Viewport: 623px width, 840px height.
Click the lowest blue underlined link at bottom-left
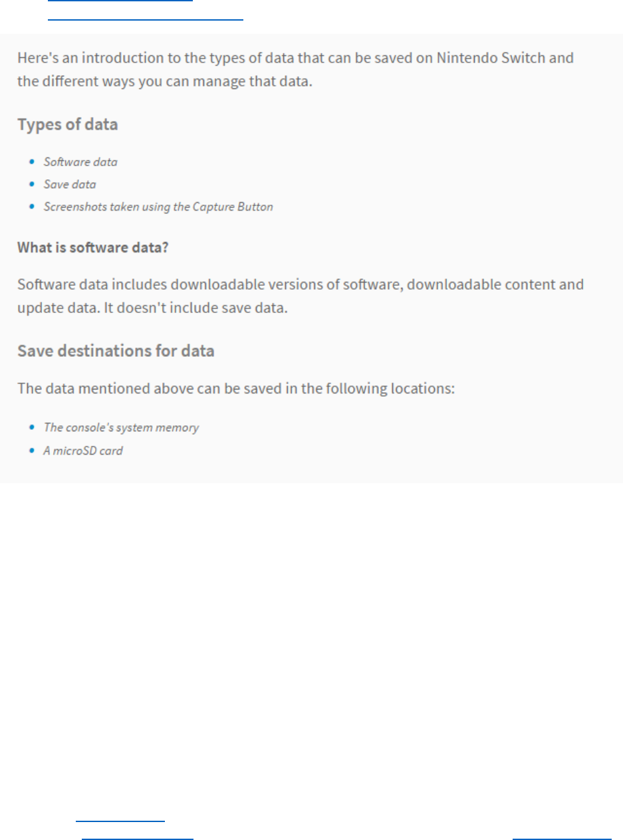coord(137,838)
